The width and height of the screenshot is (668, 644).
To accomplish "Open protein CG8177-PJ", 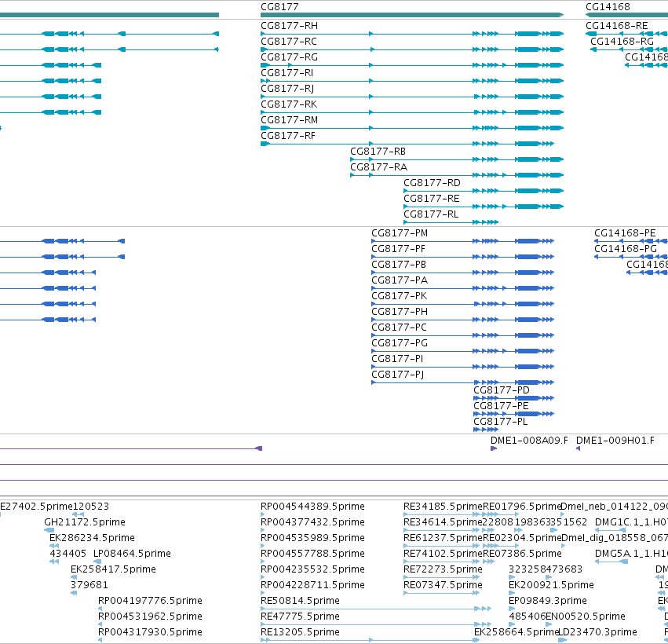I will tap(397, 375).
